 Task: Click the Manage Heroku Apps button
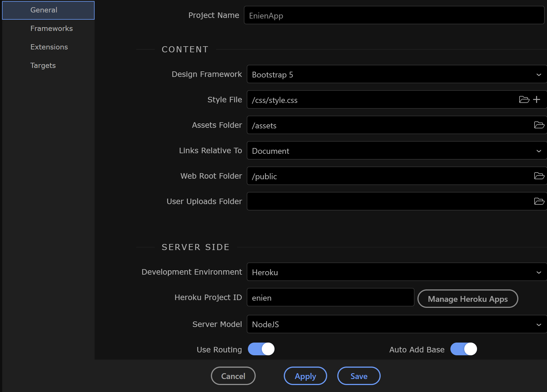pyautogui.click(x=468, y=299)
